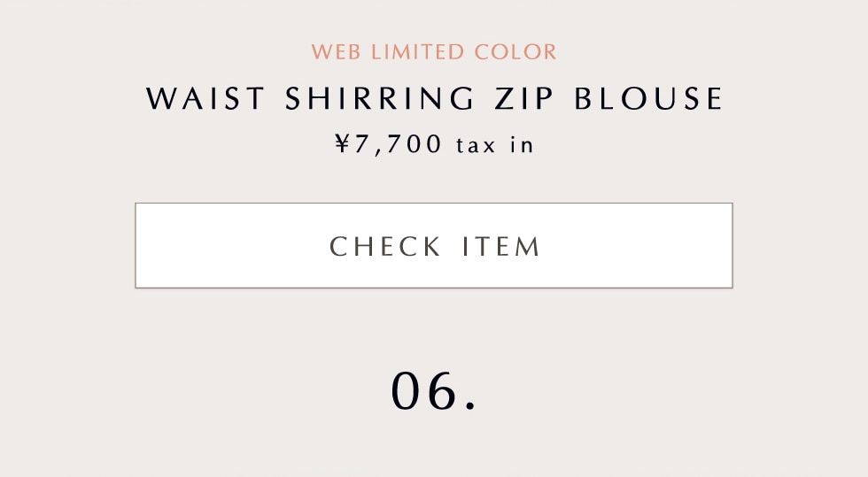Viewport: 868px width, 477px height.
Task: Click the CHECK ITEM button
Action: pos(434,245)
